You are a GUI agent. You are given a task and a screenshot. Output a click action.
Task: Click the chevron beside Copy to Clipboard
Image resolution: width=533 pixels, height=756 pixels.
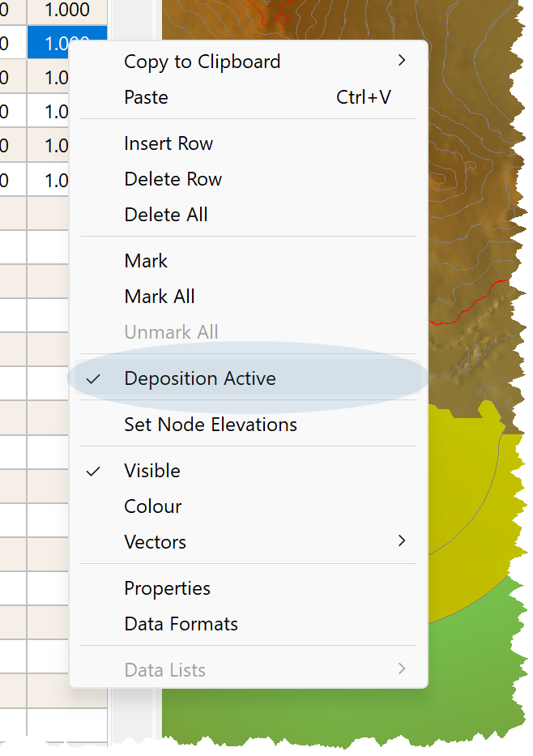[x=402, y=61]
